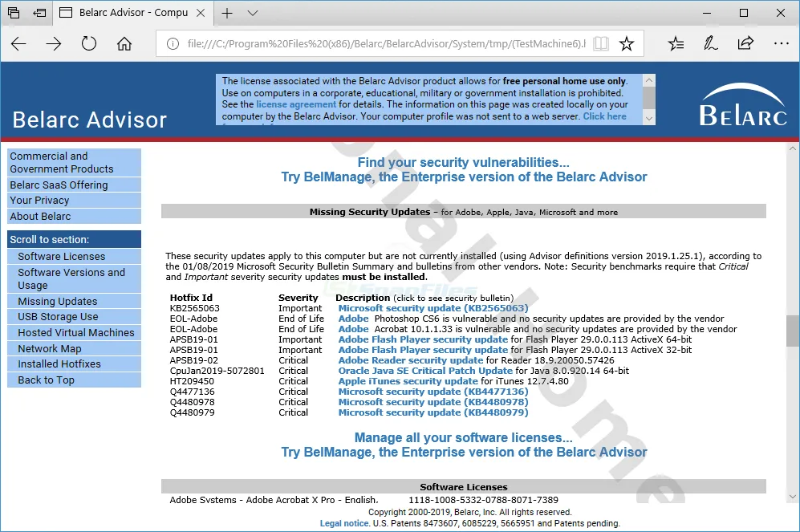
Task: Open the Add notes pen icon
Action: point(710,44)
